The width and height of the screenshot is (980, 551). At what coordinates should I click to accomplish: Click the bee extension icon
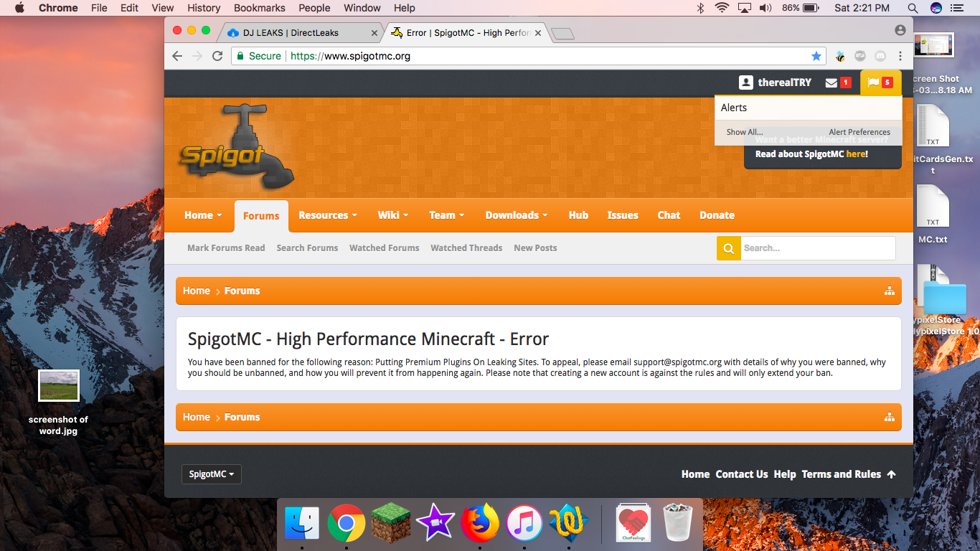tap(840, 56)
